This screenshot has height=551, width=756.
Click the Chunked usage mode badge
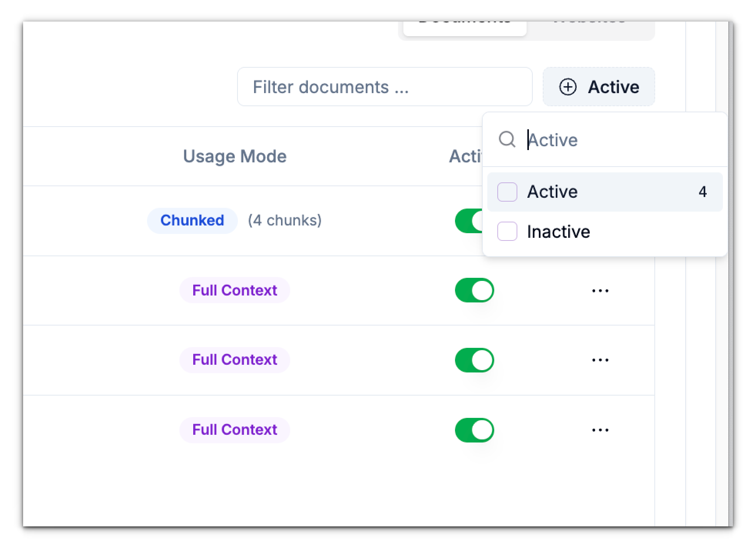[x=192, y=220]
